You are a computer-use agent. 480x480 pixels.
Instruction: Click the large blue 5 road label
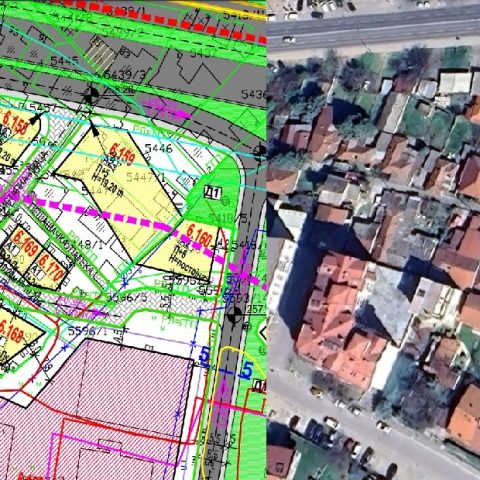[x=247, y=370]
